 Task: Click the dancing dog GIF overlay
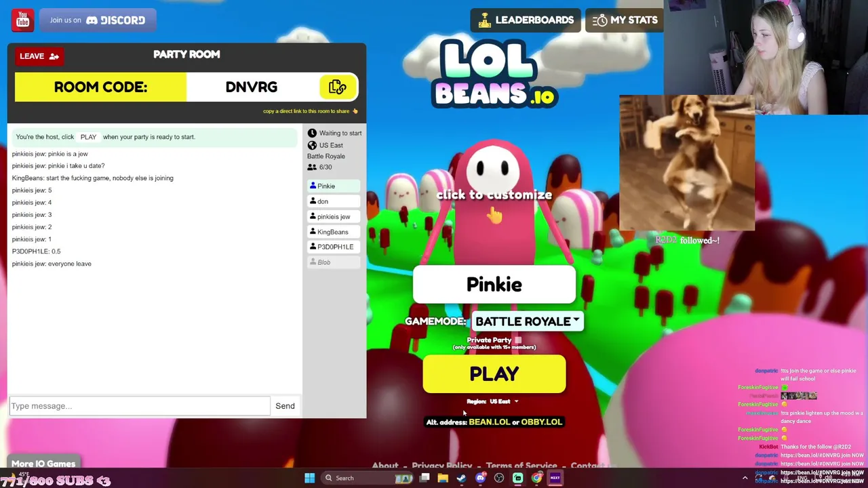(687, 163)
